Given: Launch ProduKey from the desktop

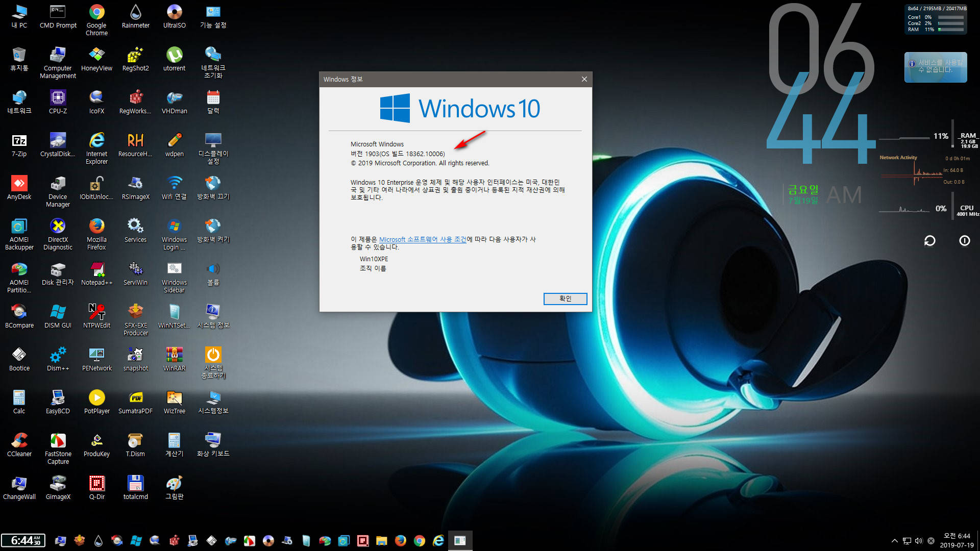Looking at the screenshot, I should pos(96,445).
